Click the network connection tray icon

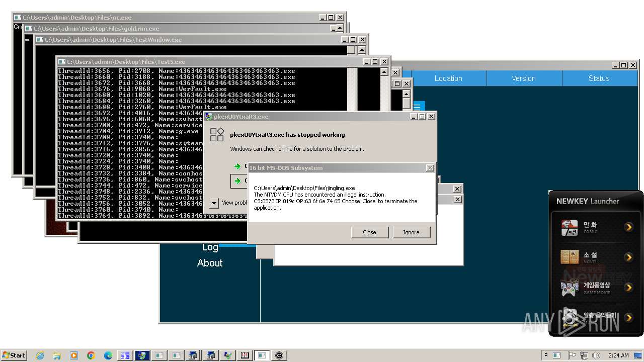point(585,355)
